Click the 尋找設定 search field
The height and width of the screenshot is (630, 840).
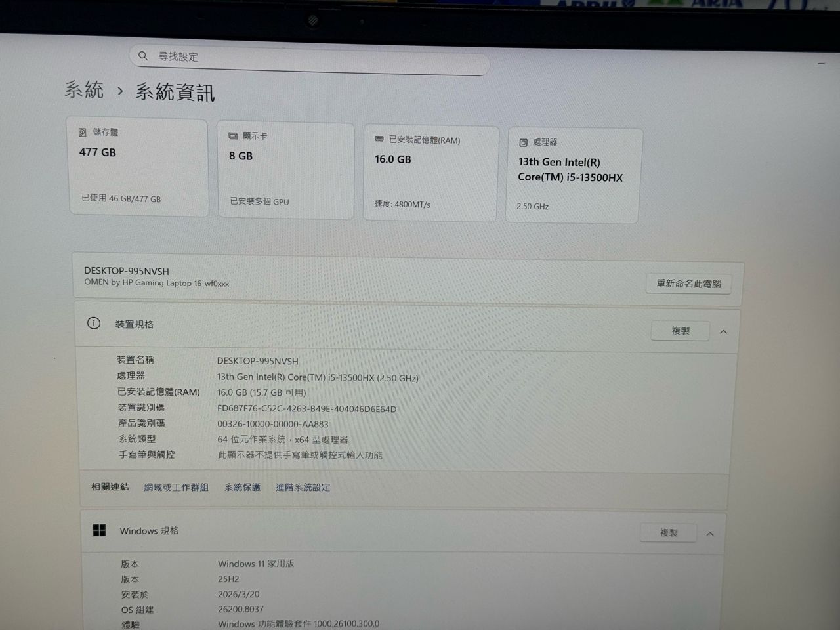[x=315, y=58]
